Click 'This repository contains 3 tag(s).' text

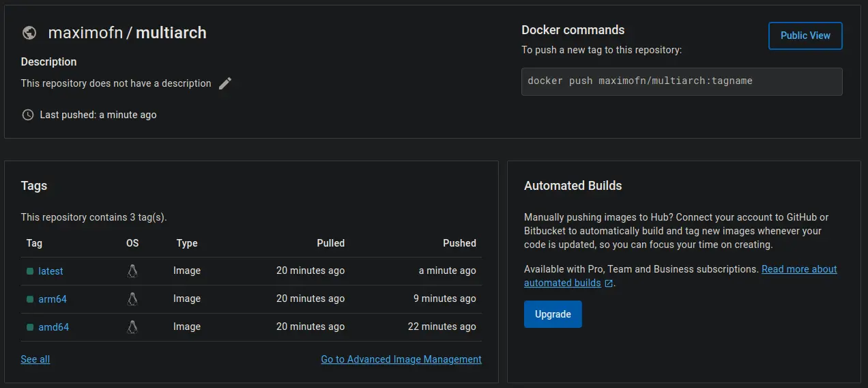coord(94,217)
